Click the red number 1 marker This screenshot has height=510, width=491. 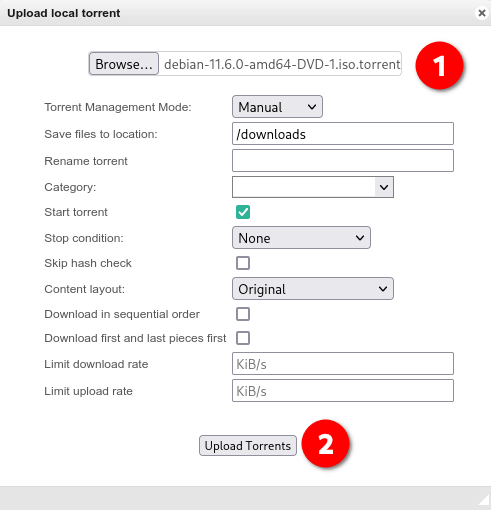(439, 66)
